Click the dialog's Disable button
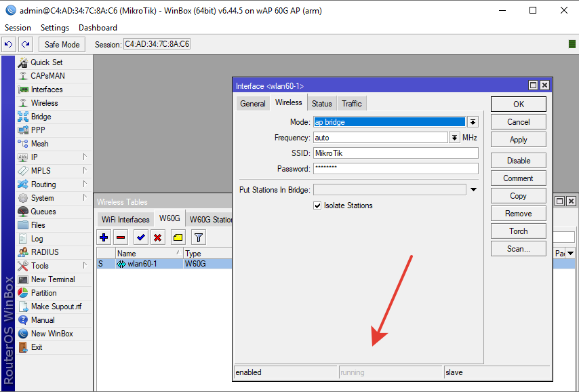The width and height of the screenshot is (579, 392). [x=519, y=161]
